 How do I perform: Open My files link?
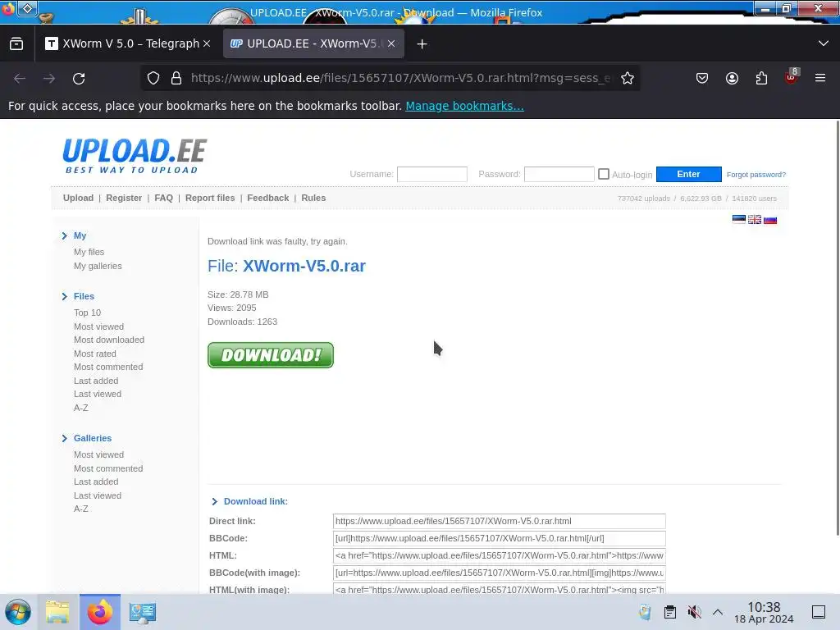[89, 252]
